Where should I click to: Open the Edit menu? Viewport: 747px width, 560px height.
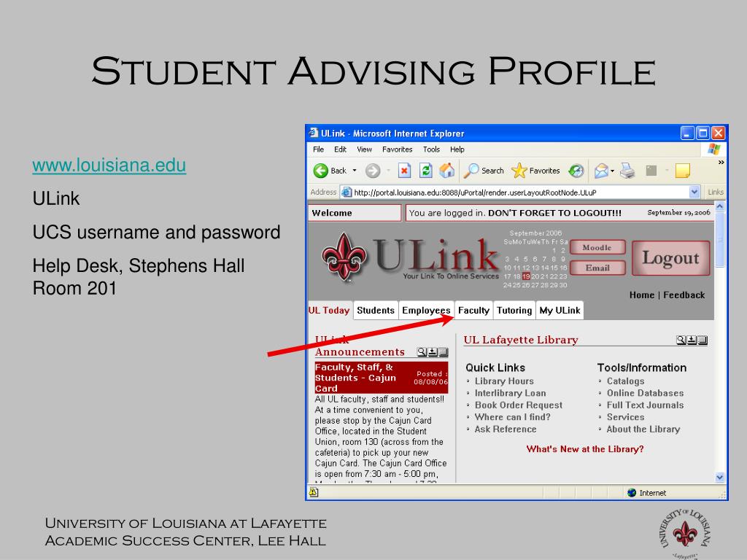pos(340,149)
